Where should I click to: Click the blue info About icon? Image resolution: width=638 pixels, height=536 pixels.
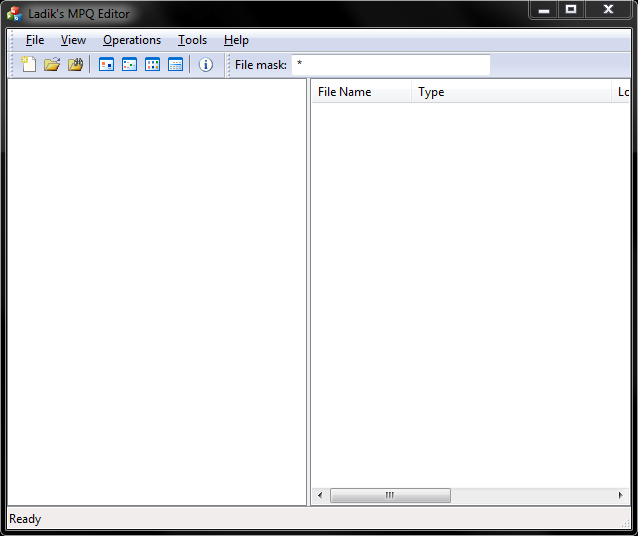(x=205, y=64)
